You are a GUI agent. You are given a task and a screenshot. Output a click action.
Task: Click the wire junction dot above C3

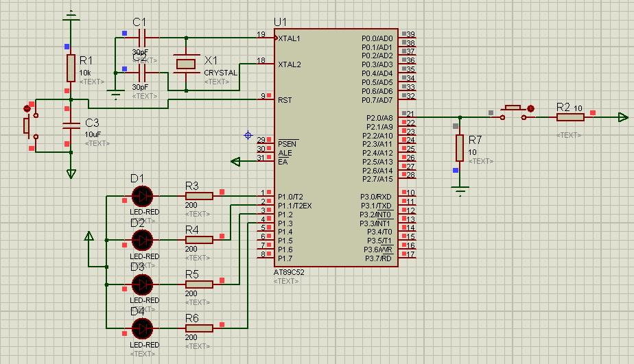tap(71, 99)
